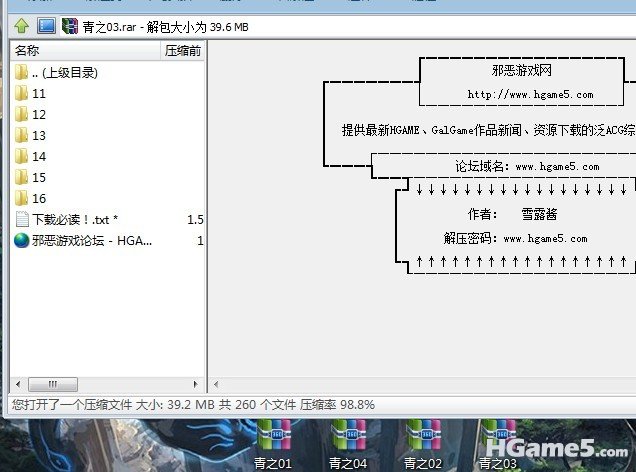This screenshot has height=472, width=636.
Task: Click the blue view toggle icon
Action: point(46,25)
